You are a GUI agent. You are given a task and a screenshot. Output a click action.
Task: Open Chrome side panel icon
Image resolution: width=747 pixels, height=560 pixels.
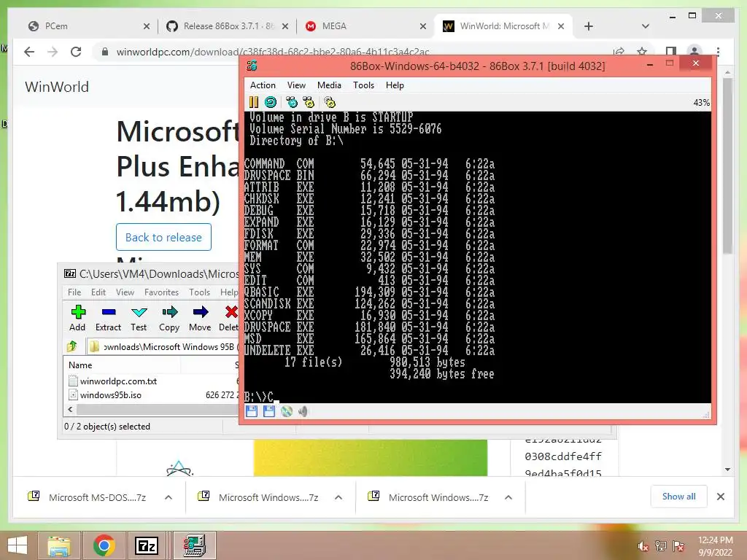[x=671, y=52]
